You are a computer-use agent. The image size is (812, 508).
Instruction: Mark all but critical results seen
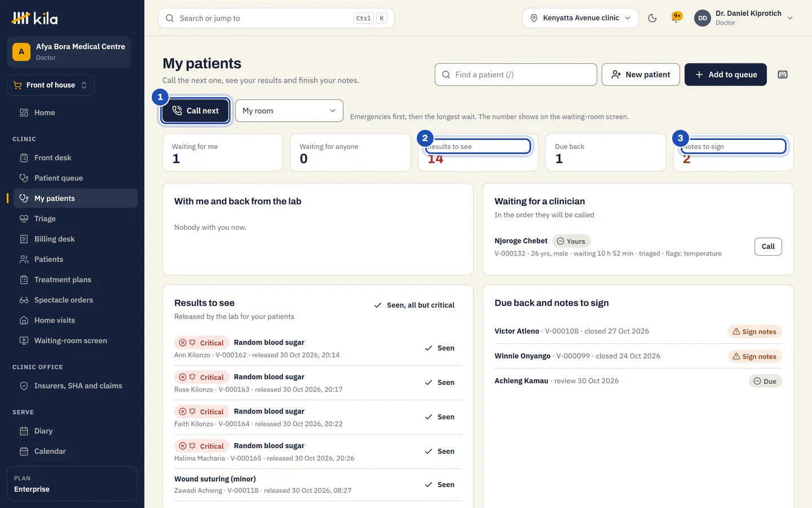click(x=414, y=305)
